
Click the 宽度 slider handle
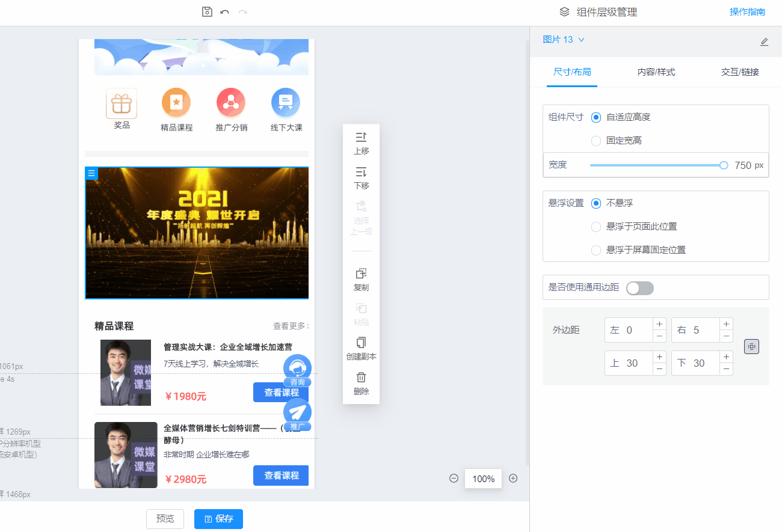[724, 165]
